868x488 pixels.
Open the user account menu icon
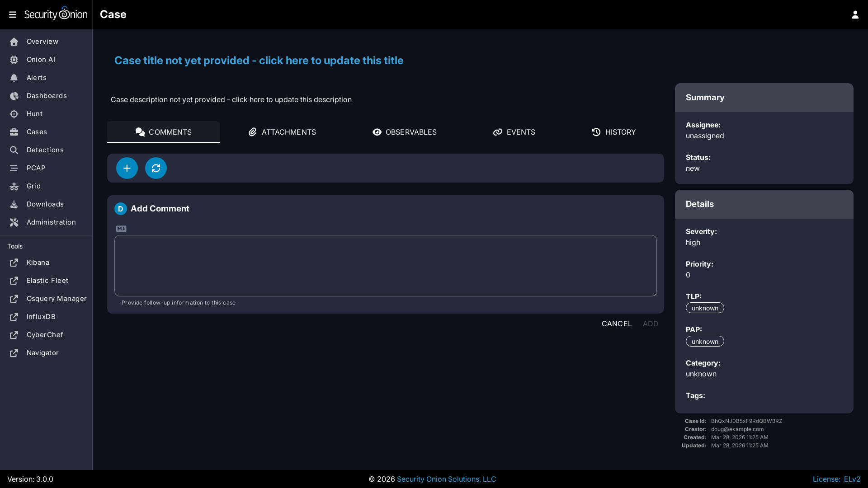coord(855,14)
